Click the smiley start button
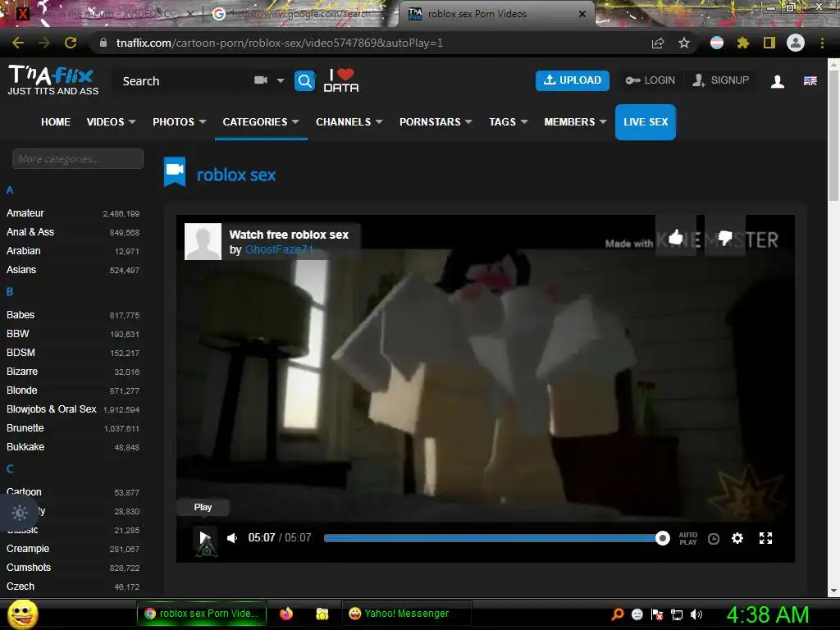The height and width of the screenshot is (630, 840). pyautogui.click(x=22, y=614)
